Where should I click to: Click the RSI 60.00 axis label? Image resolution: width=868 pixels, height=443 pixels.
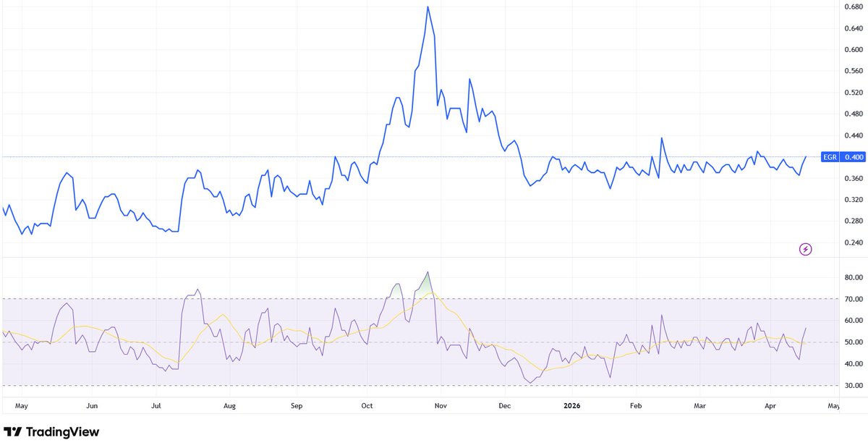click(854, 321)
